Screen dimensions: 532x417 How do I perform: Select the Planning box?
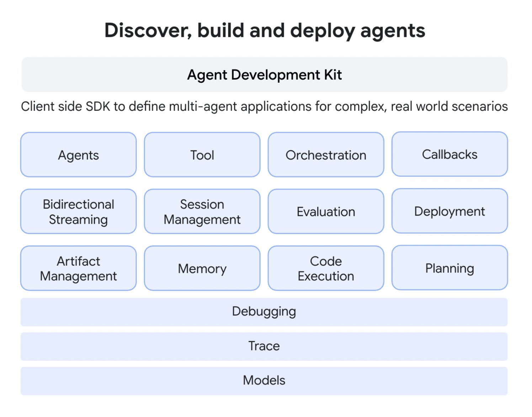pos(449,268)
